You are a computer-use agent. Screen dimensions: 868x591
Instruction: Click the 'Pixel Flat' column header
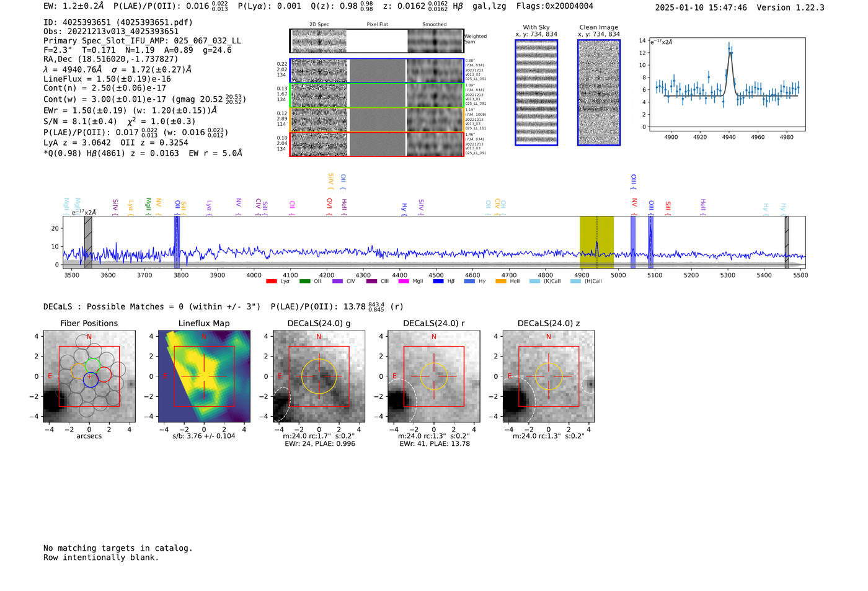(378, 25)
